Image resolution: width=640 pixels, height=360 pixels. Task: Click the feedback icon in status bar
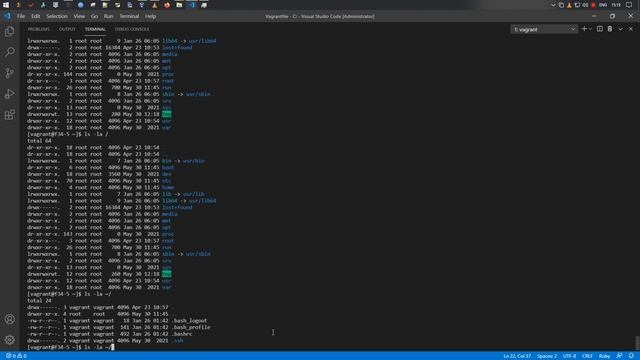click(619, 356)
